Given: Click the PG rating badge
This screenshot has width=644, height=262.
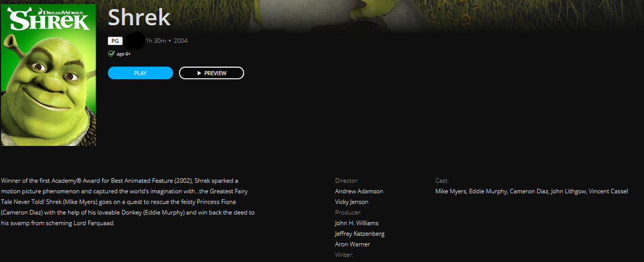Looking at the screenshot, I should point(115,41).
